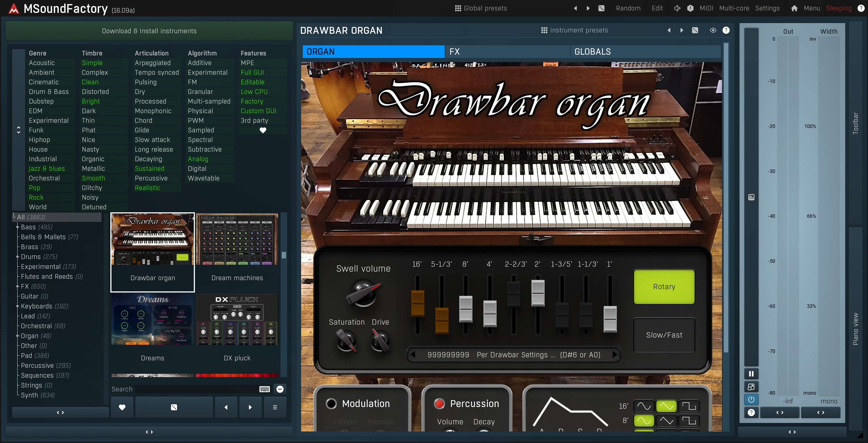This screenshot has height=443, width=868.
Task: Randomize instrument preset with dice icon
Action: (695, 30)
